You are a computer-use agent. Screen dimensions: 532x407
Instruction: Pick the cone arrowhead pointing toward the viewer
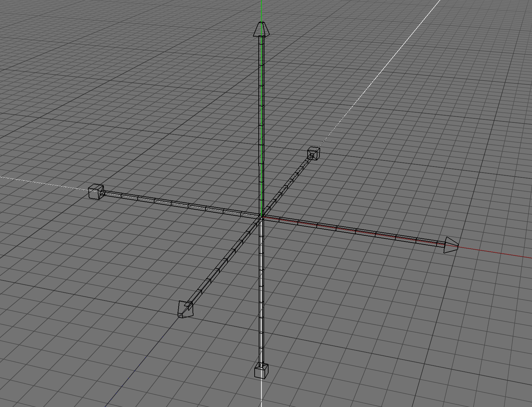pyautogui.click(x=185, y=309)
